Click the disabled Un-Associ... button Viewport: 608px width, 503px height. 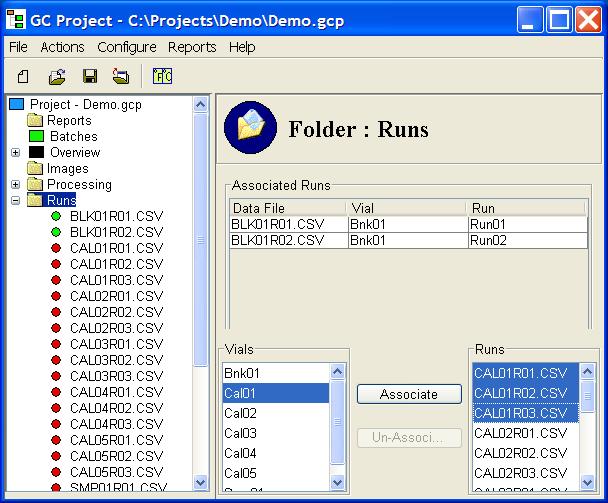coord(409,437)
